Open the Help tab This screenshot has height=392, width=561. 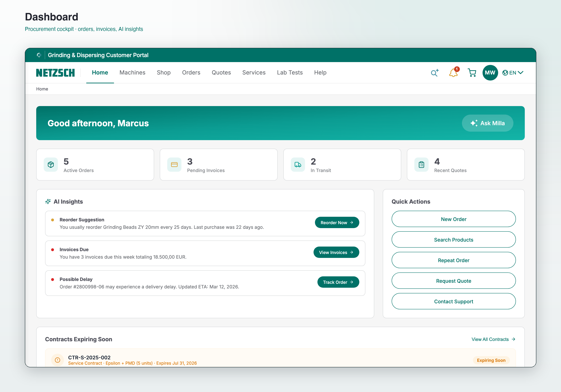(320, 73)
